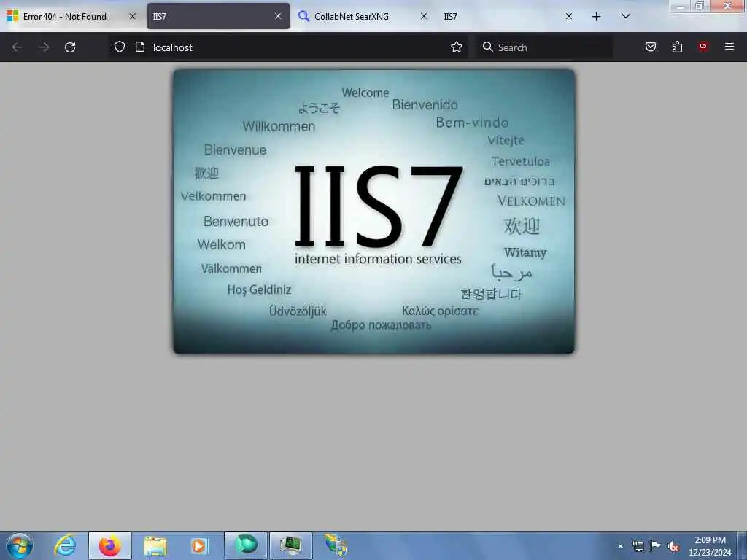Viewport: 747px width, 560px height.
Task: Go back to the previous page
Action: click(18, 47)
